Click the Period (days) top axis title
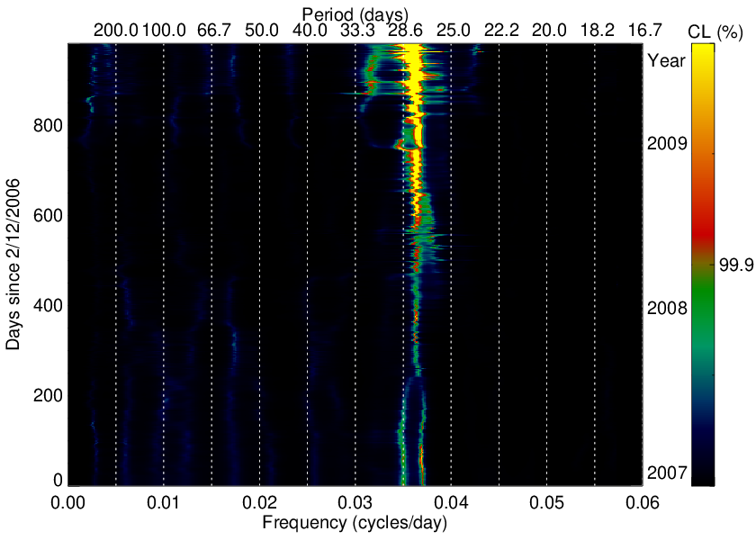The height and width of the screenshot is (540, 756). [x=355, y=13]
